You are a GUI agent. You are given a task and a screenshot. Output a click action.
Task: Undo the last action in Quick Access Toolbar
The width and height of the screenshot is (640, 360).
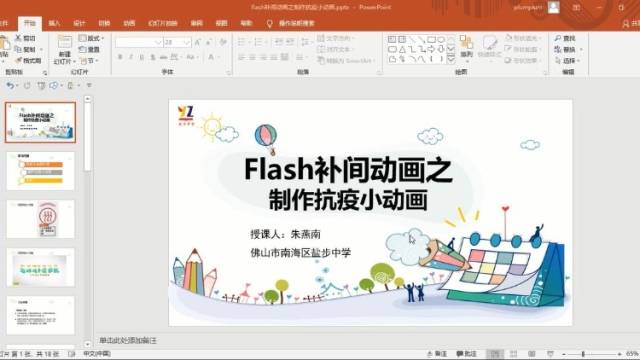[x=10, y=85]
